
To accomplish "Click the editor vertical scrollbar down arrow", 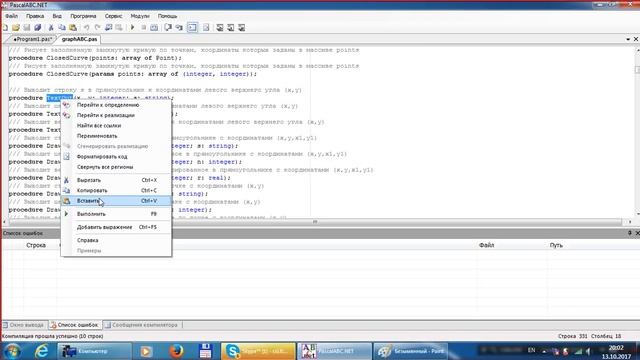I will click(637, 214).
